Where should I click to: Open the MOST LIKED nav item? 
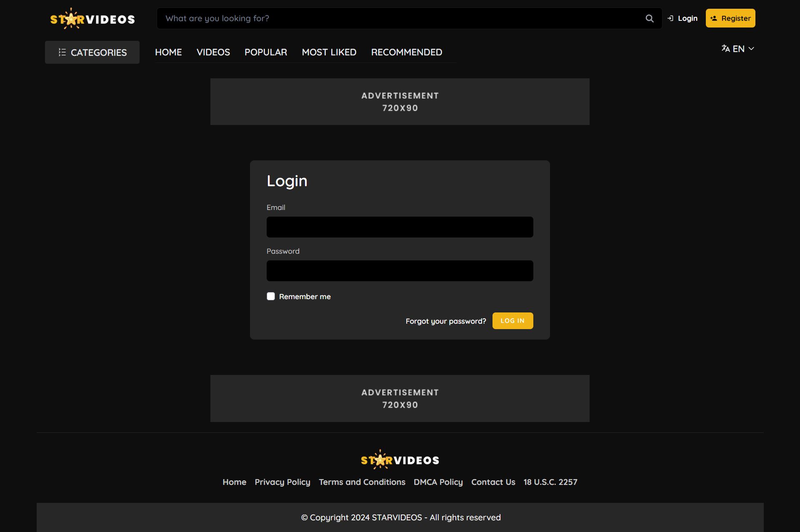pyautogui.click(x=329, y=52)
